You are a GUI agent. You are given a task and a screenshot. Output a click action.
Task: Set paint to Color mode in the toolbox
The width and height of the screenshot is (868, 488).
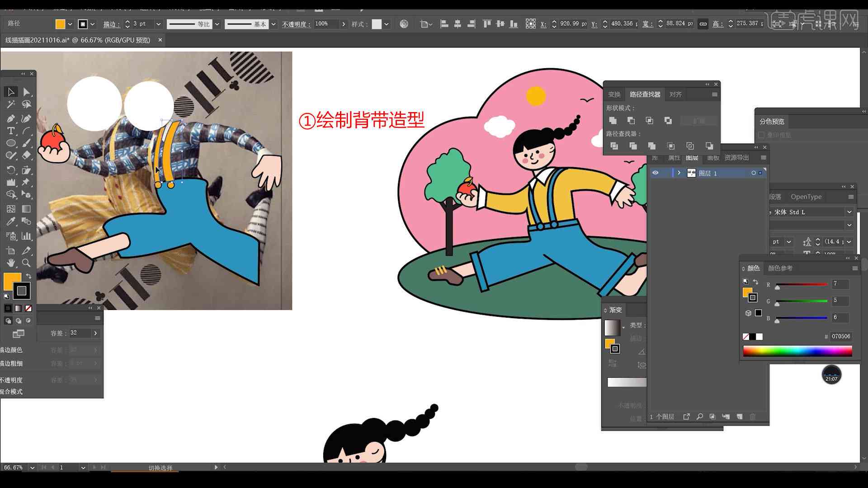click(8, 309)
